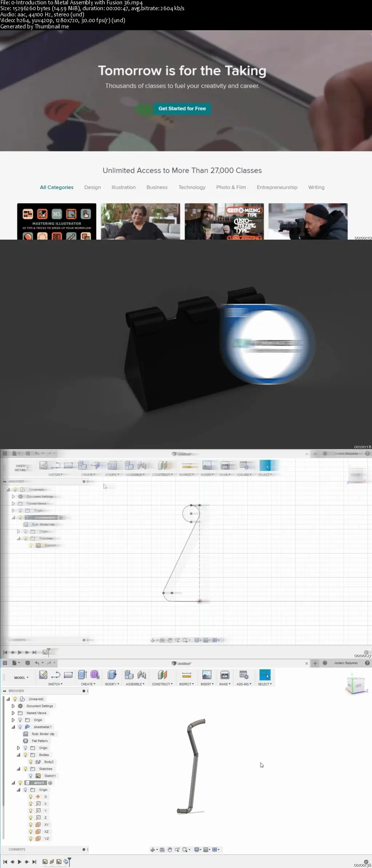Toggle visibility bulb of the O origin point
Viewport: 372px width, 868px height.
[31, 796]
